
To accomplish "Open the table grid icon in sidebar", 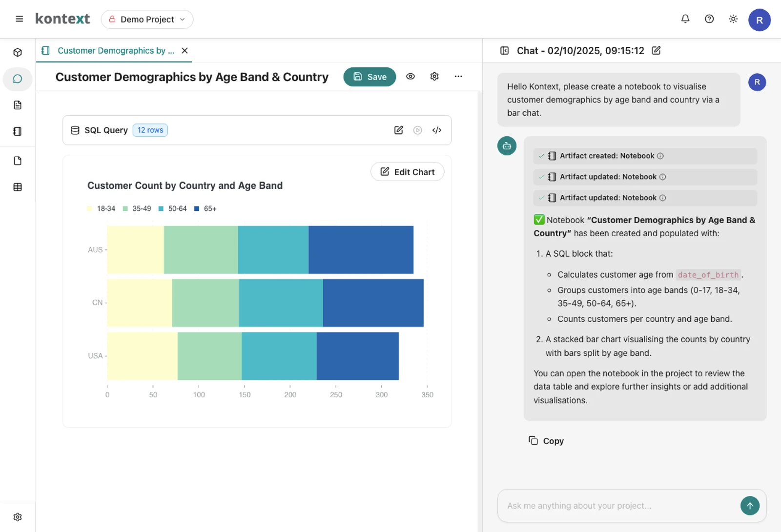I will click(18, 187).
